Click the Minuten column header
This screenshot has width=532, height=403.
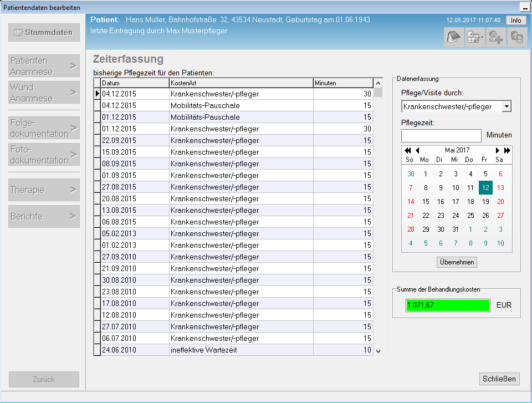pyautogui.click(x=343, y=83)
